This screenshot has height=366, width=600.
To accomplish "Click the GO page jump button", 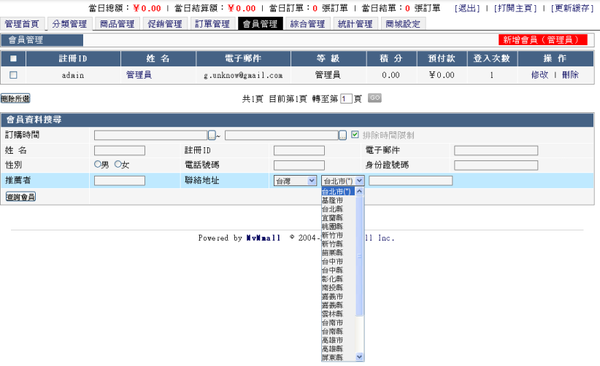I will click(375, 98).
